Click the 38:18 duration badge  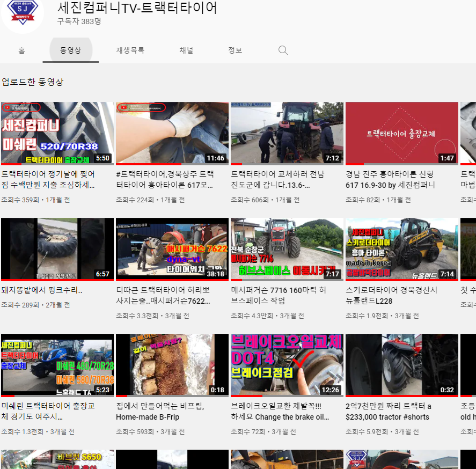pos(216,274)
